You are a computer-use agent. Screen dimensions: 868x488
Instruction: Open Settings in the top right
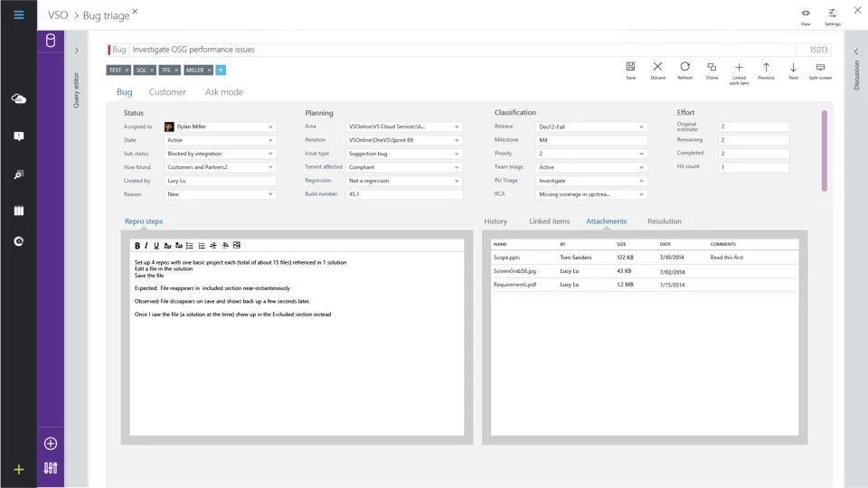coord(833,16)
